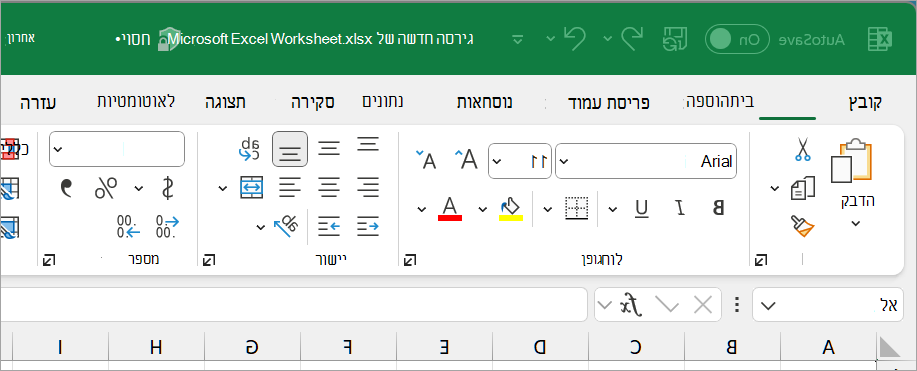This screenshot has width=917, height=371.
Task: Click Merge and Center icon
Action: pyautogui.click(x=252, y=188)
